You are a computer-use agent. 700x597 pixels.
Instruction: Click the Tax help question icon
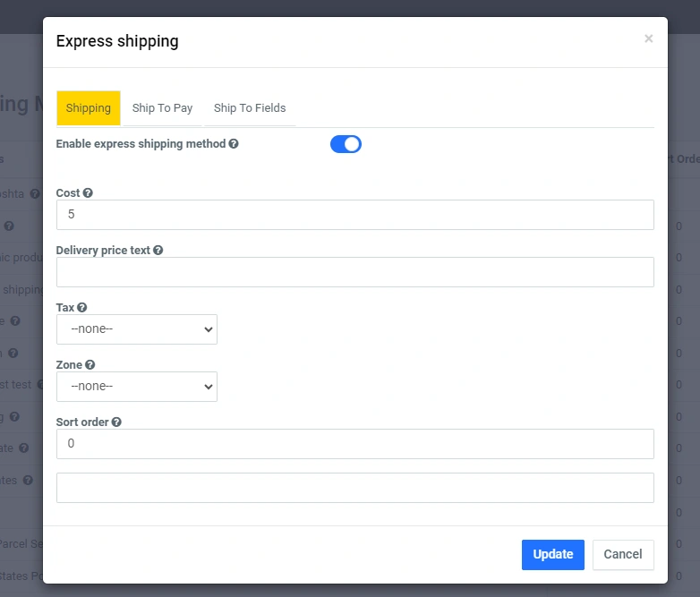point(82,308)
